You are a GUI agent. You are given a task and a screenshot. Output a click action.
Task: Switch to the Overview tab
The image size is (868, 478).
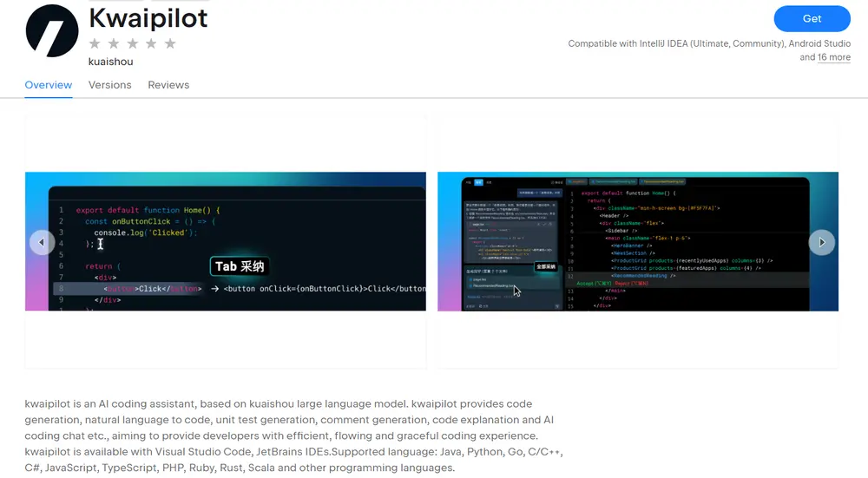49,85
